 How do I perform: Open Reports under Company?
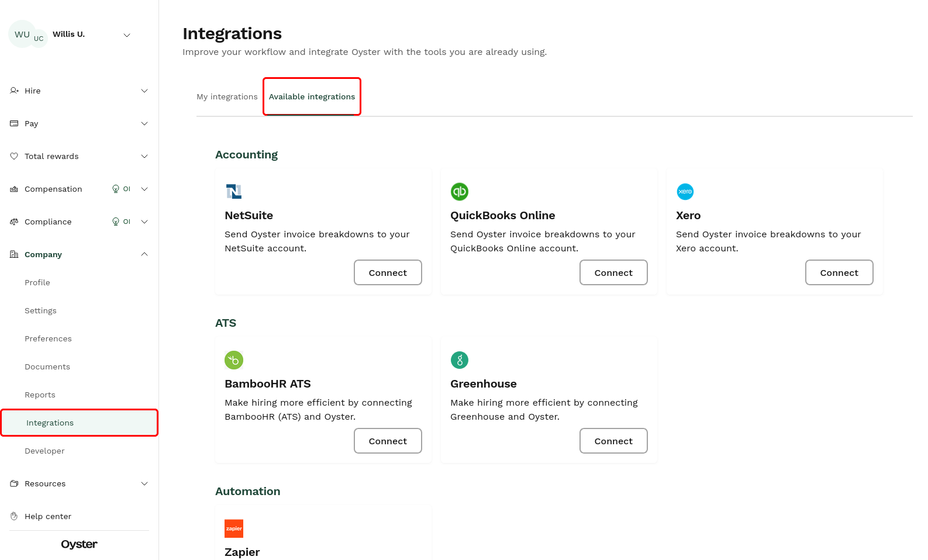pos(40,395)
